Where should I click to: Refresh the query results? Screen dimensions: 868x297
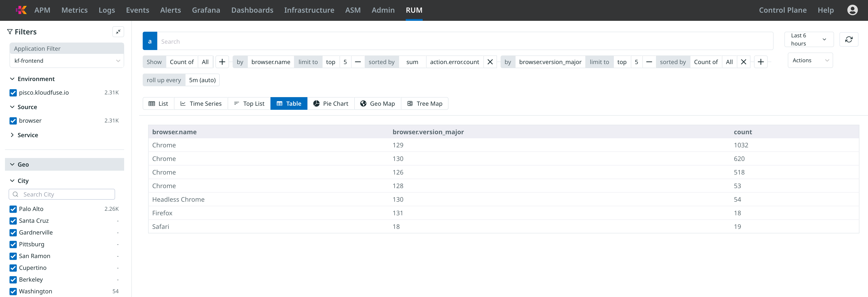pyautogui.click(x=849, y=39)
